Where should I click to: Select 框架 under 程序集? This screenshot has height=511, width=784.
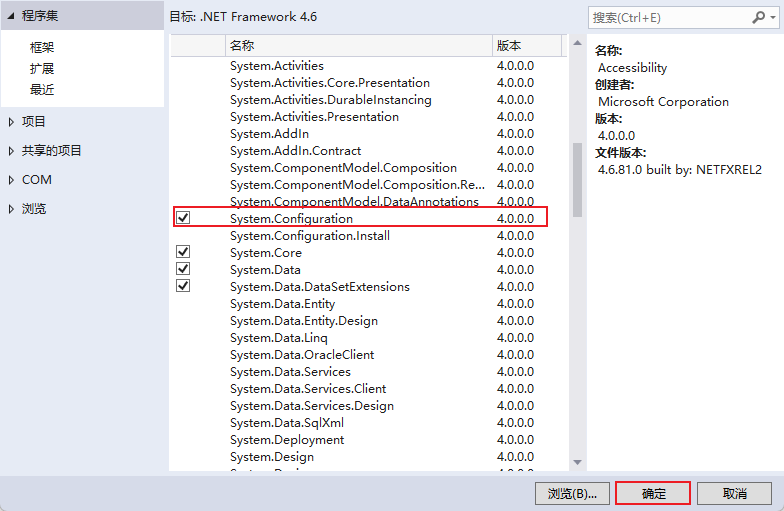(42, 48)
